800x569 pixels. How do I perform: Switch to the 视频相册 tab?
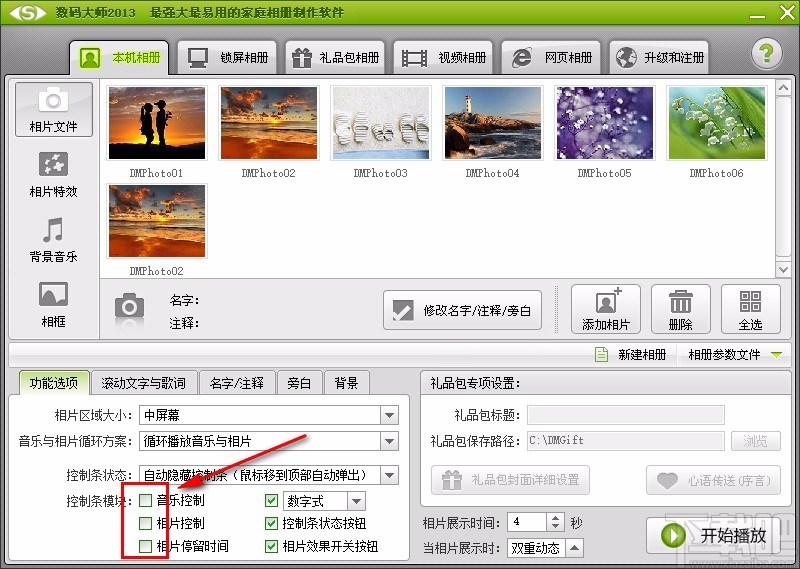click(443, 57)
